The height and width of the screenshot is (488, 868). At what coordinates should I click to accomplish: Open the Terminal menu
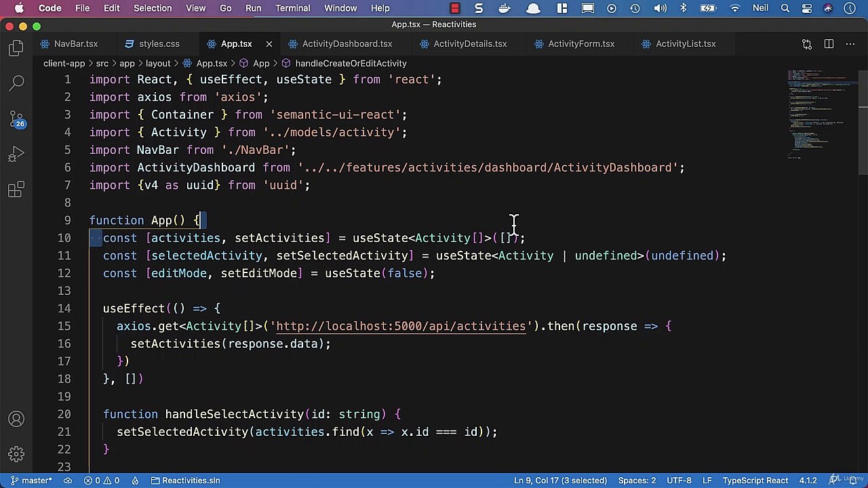293,8
